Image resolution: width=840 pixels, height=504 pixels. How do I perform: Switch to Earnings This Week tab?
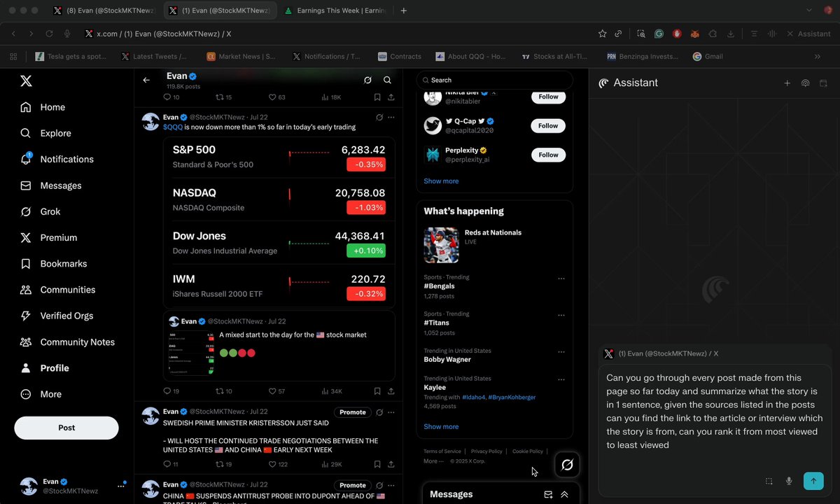click(337, 10)
